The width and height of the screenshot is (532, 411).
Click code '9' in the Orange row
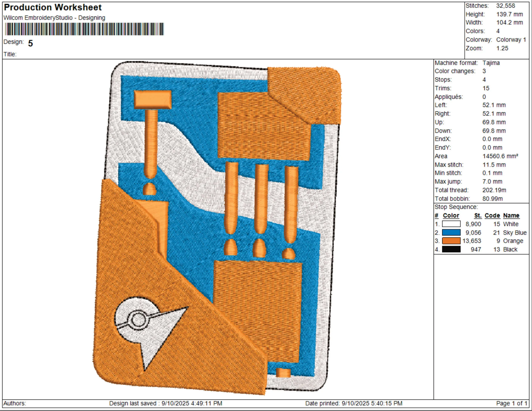coord(498,241)
